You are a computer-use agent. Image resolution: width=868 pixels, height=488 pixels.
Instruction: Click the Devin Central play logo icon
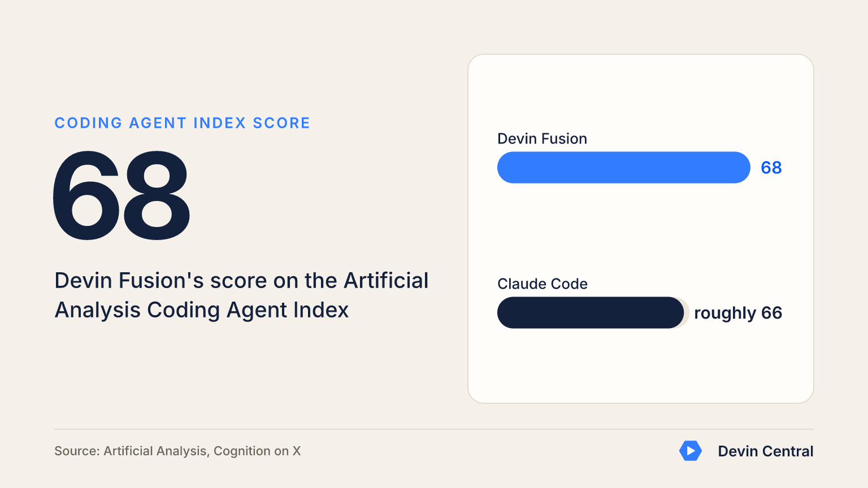690,451
